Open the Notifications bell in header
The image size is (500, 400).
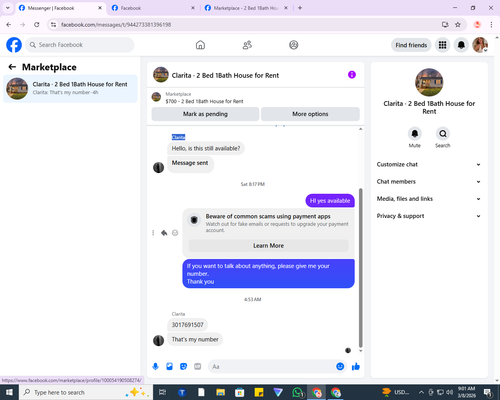(461, 45)
